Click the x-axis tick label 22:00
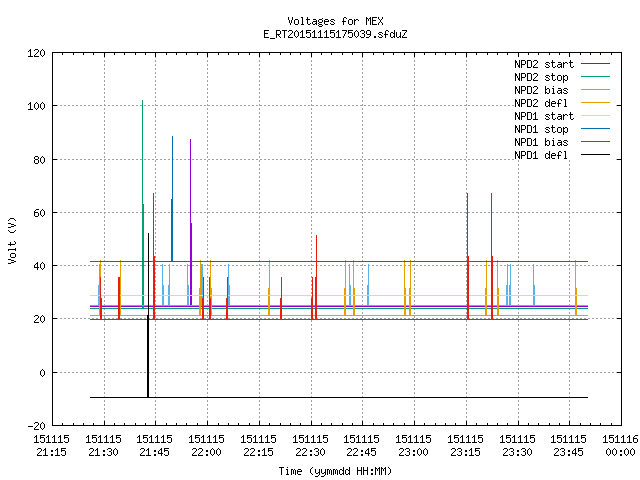 (207, 453)
